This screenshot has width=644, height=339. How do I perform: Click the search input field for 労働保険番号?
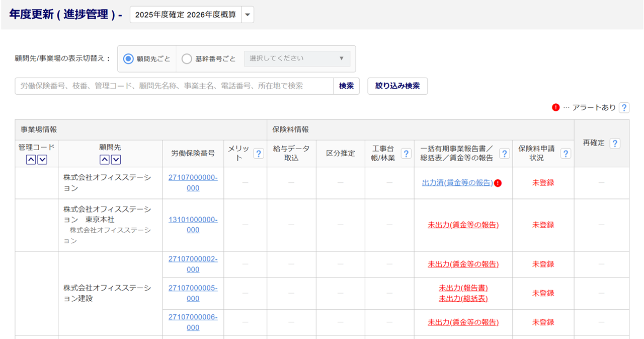click(174, 86)
